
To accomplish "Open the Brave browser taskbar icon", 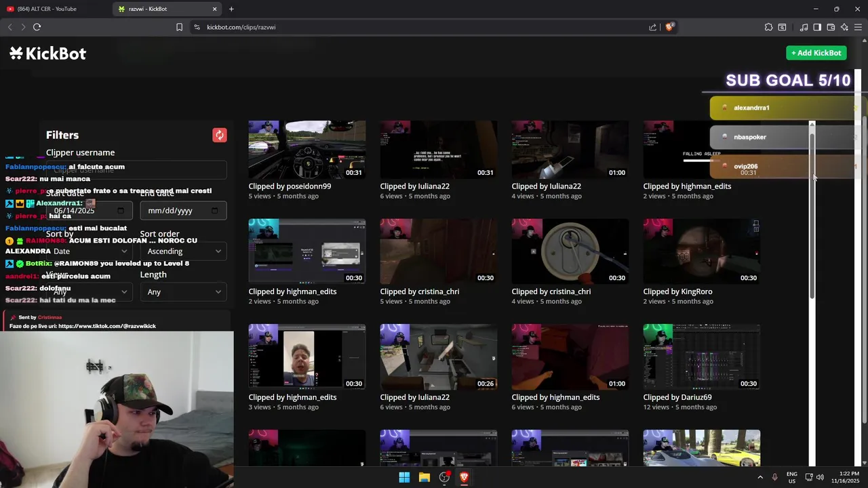I will [x=465, y=477].
